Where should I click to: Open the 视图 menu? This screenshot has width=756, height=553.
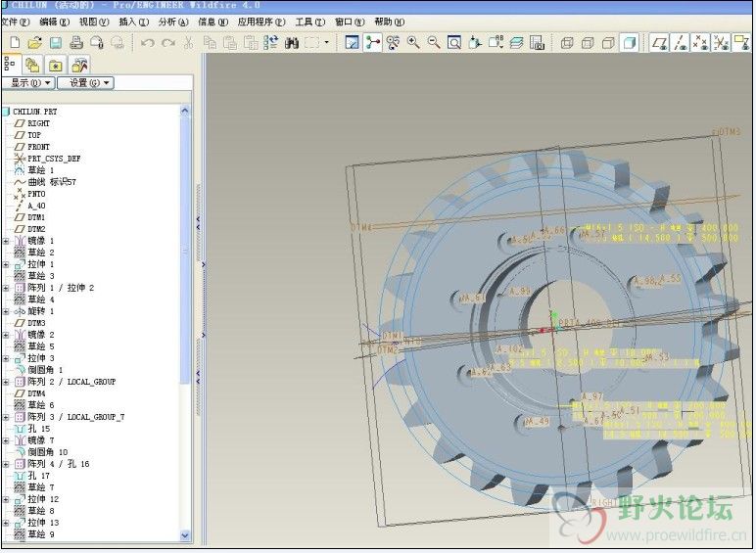click(94, 22)
